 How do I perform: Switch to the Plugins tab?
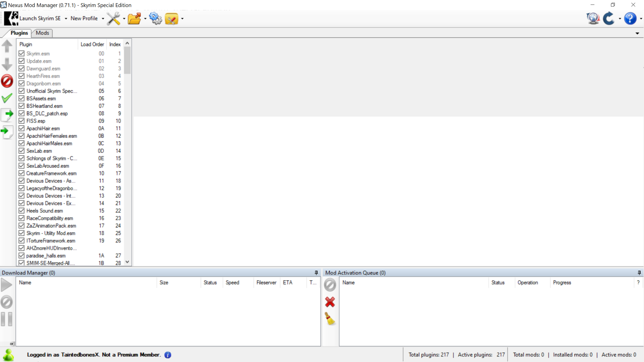click(x=19, y=33)
